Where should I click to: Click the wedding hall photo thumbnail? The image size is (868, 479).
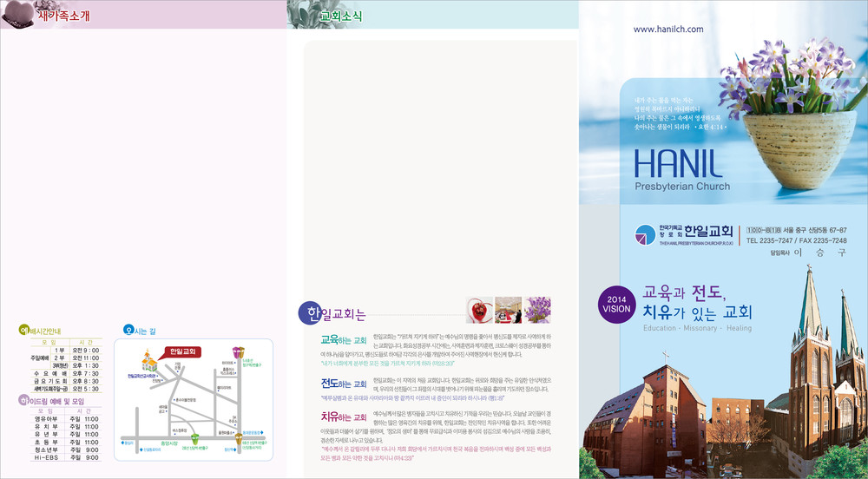(x=508, y=309)
